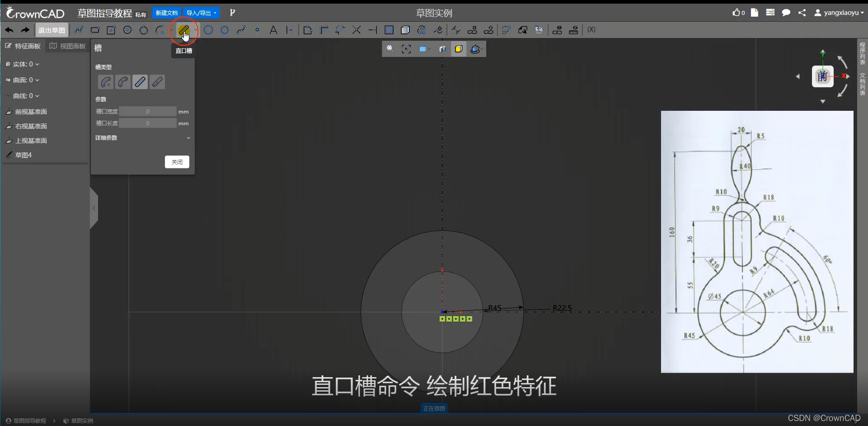
Task: Click the undo arrow icon
Action: click(9, 30)
